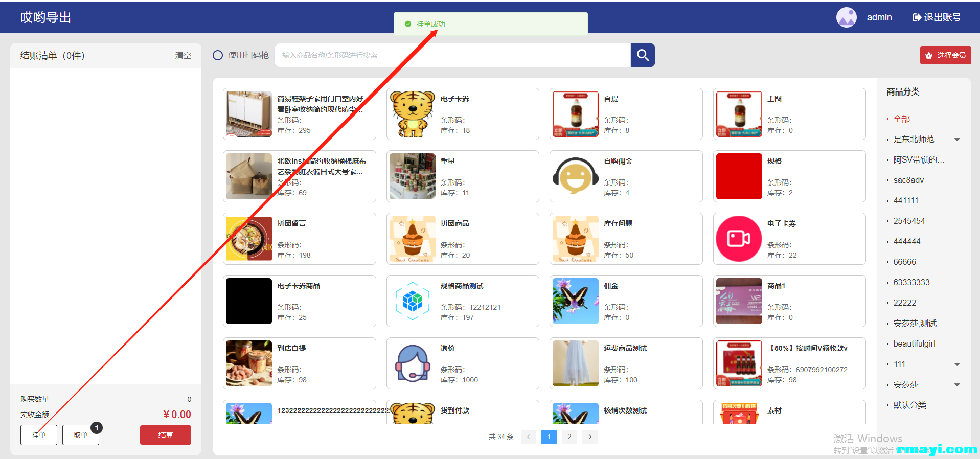Expand the 111 category dropdown arrow
This screenshot has width=980, height=459.
pyautogui.click(x=957, y=364)
